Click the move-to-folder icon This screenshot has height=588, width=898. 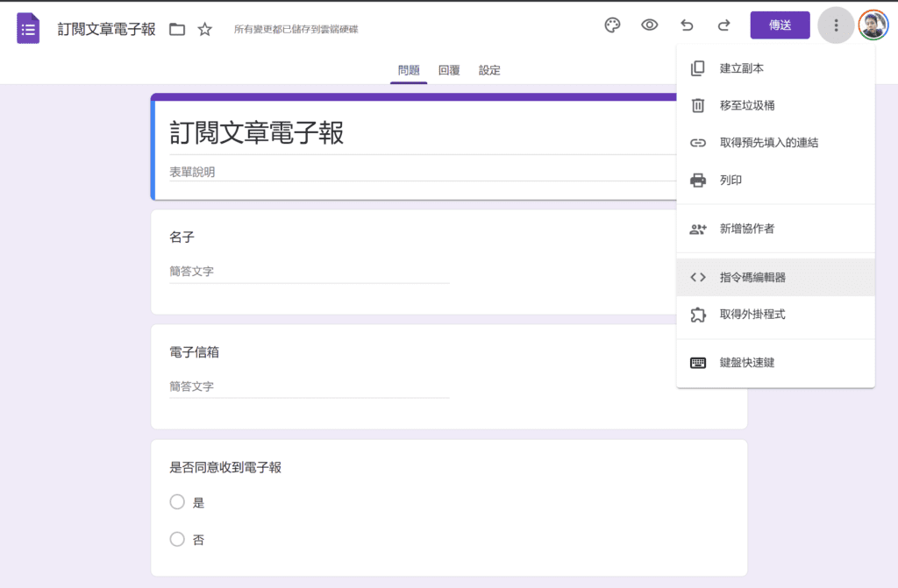click(177, 29)
